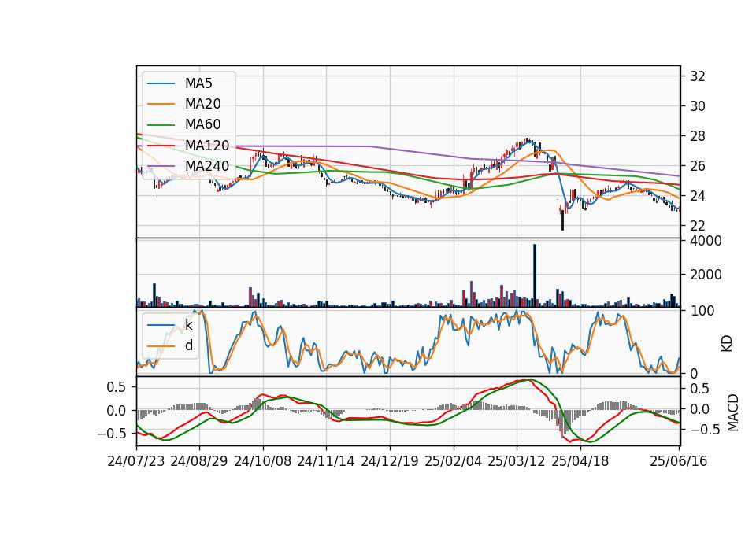Click the volume axis value 2000
Viewport: 756px width, 543px height.
pyautogui.click(x=706, y=275)
